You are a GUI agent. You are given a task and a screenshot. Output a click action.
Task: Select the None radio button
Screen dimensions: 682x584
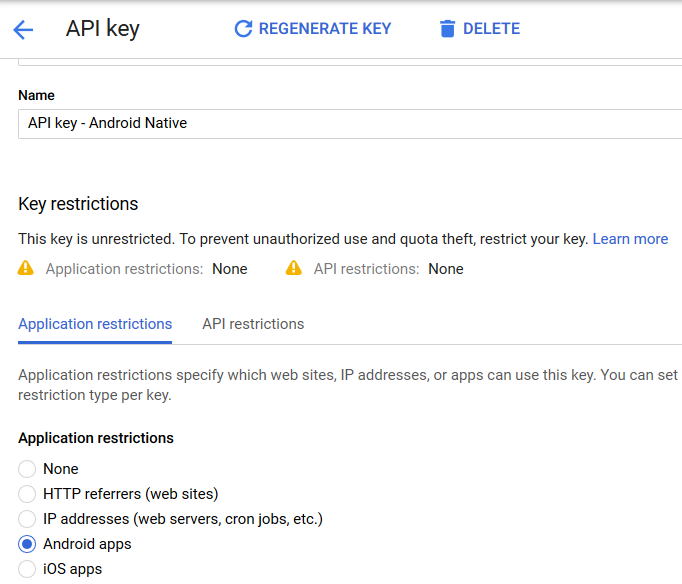27,469
